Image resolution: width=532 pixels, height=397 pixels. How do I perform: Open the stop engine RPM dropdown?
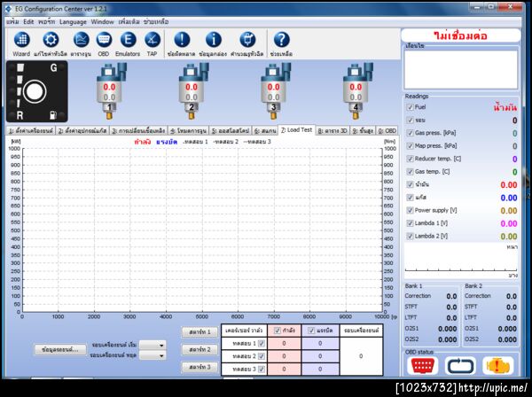pos(153,355)
